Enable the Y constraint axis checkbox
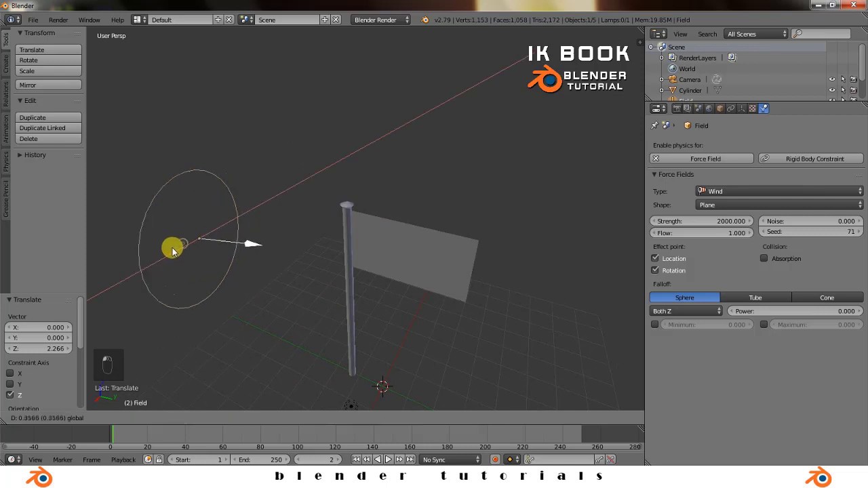Viewport: 868px width, 488px height. click(x=10, y=384)
